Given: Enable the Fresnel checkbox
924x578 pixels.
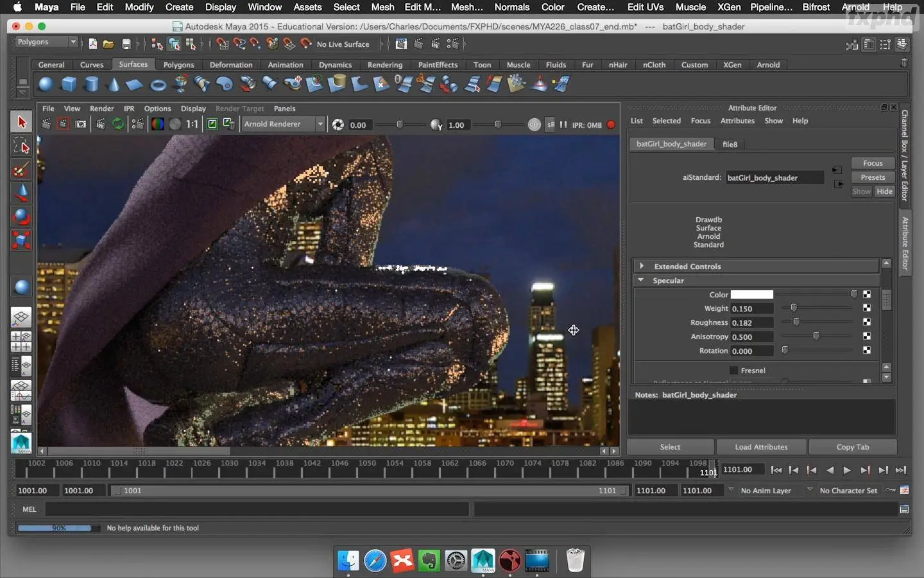Looking at the screenshot, I should coord(734,371).
